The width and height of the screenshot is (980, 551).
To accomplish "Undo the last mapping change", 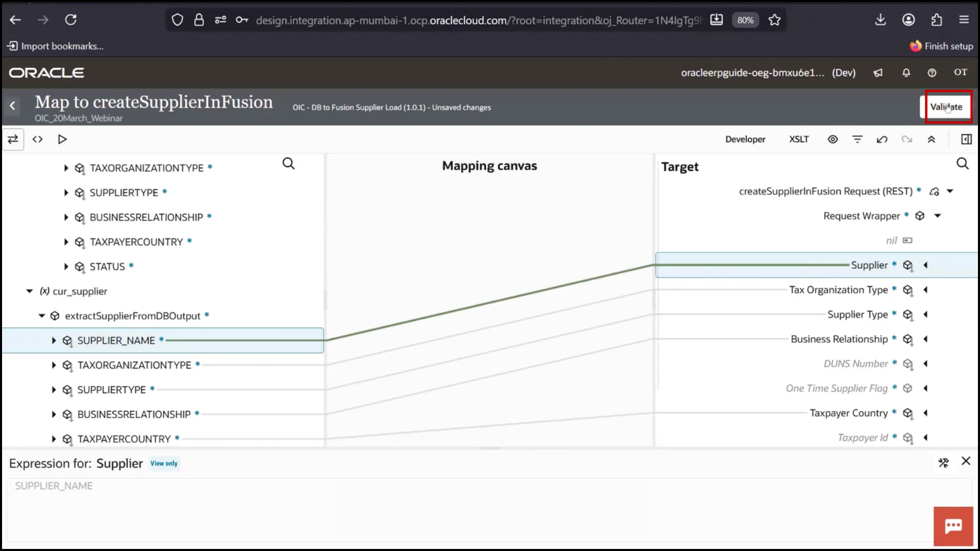I will pos(882,139).
